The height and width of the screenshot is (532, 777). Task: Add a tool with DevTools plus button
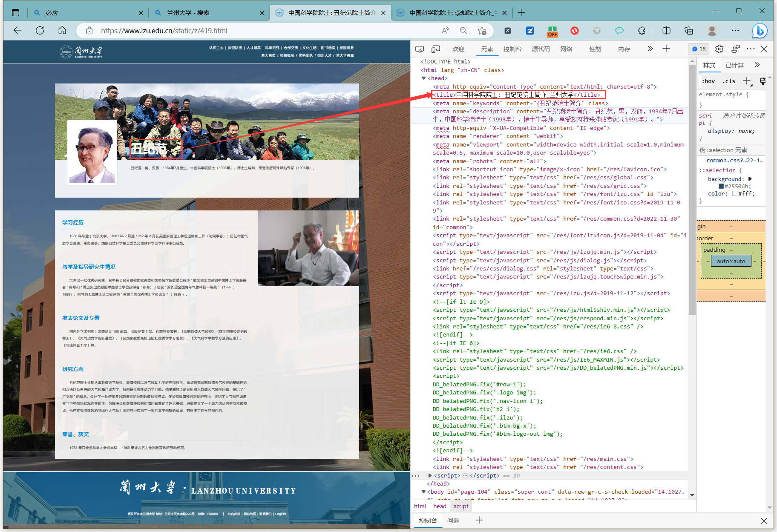[666, 49]
